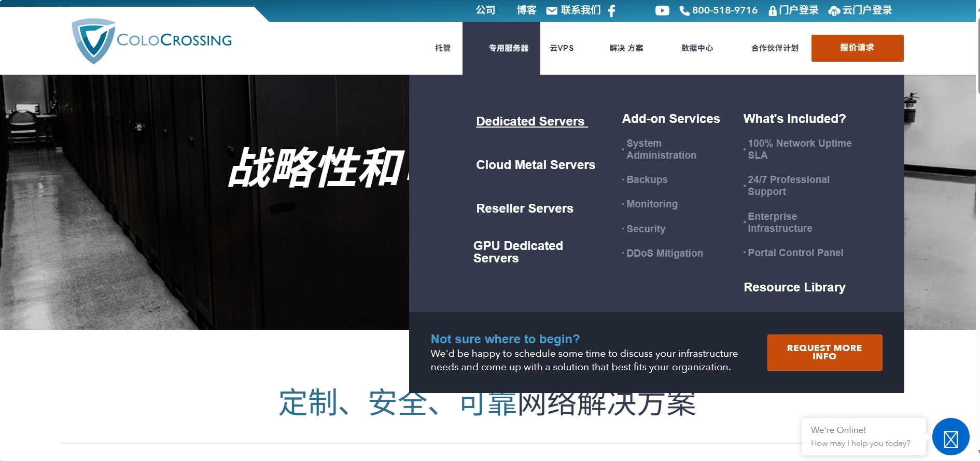The height and width of the screenshot is (461, 980).
Task: Open the Dedicated Servers link
Action: click(530, 121)
